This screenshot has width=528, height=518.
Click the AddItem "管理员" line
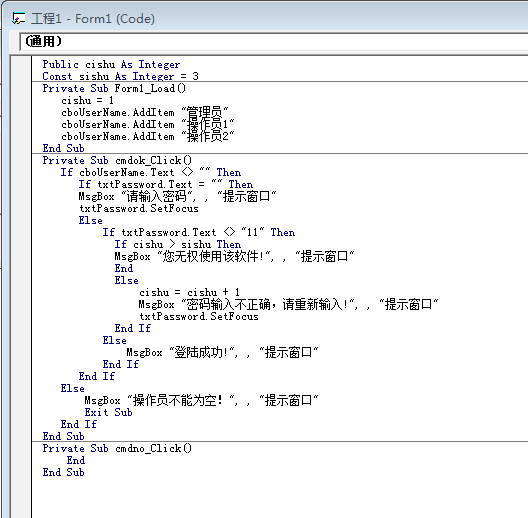click(x=145, y=112)
